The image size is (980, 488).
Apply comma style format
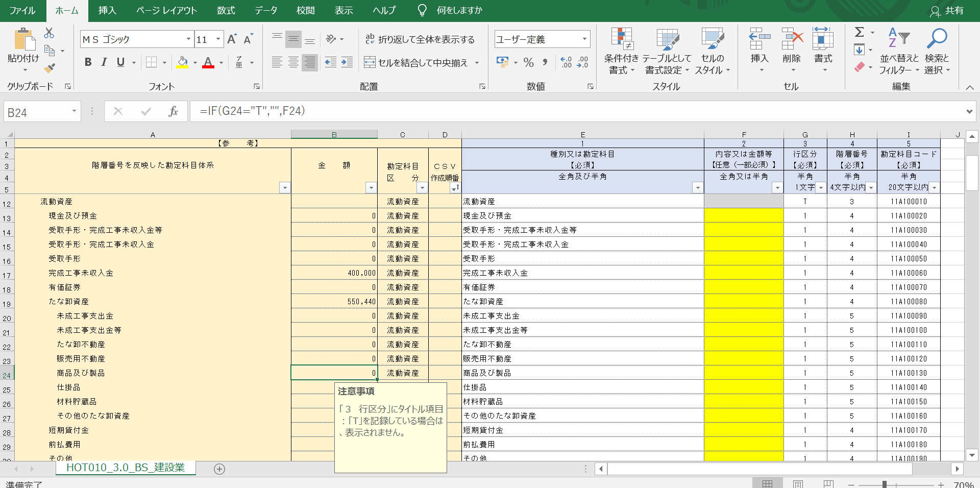(545, 62)
